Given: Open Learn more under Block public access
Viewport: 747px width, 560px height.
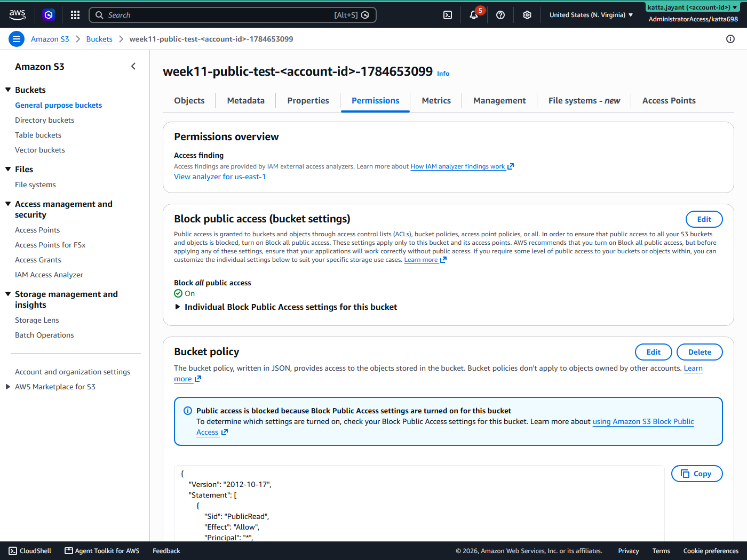Looking at the screenshot, I should point(421,260).
